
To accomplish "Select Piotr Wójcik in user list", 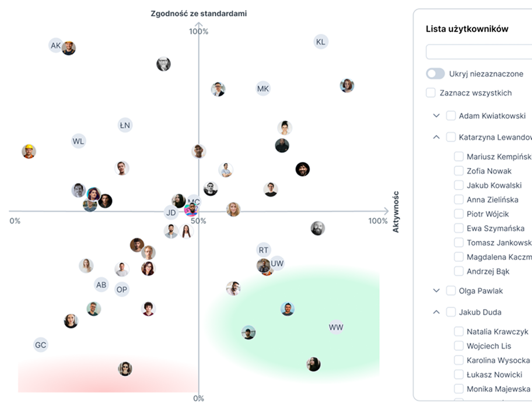I will 488,214.
